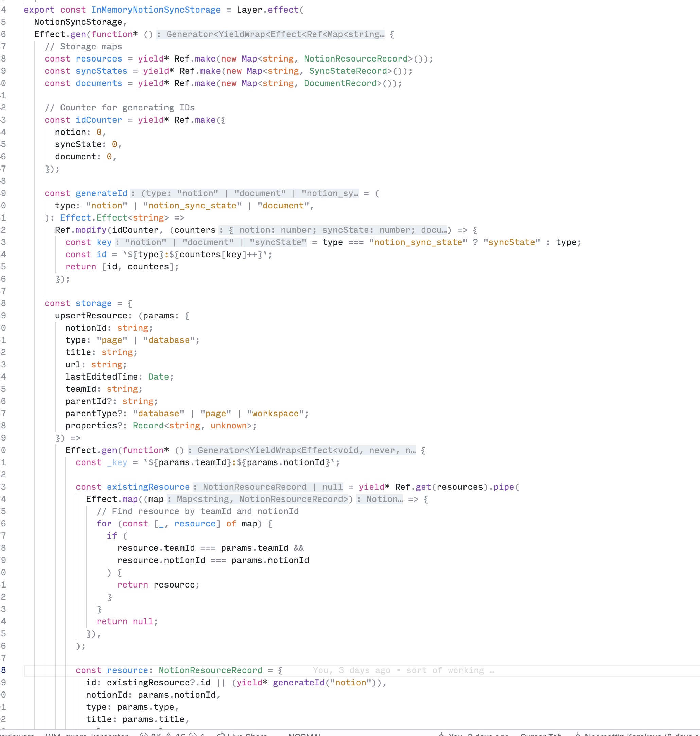
Task: Click the NORMAL vim mode indicator
Action: 304,734
